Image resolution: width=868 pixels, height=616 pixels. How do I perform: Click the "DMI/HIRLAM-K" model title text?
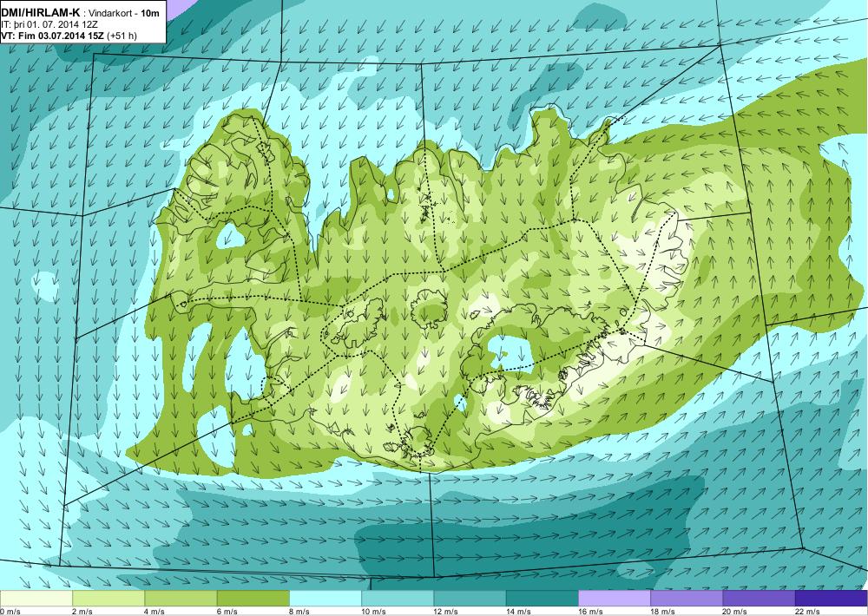[41, 12]
